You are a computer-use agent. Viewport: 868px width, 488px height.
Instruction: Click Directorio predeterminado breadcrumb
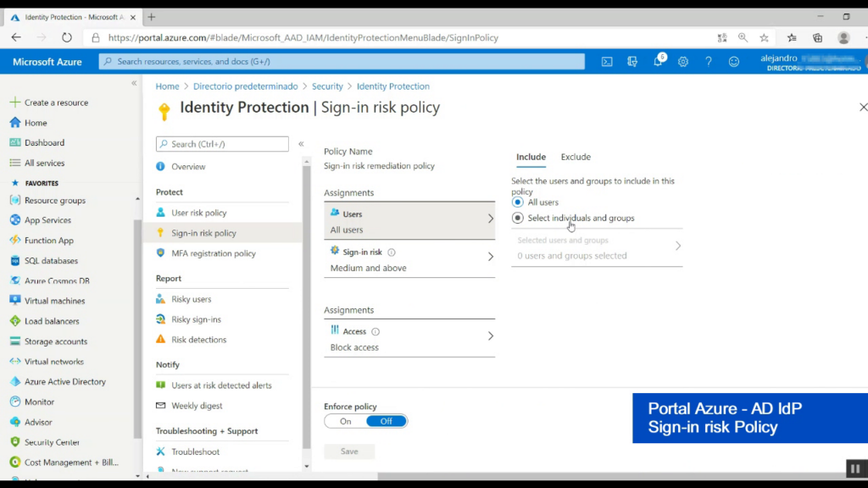(x=245, y=86)
